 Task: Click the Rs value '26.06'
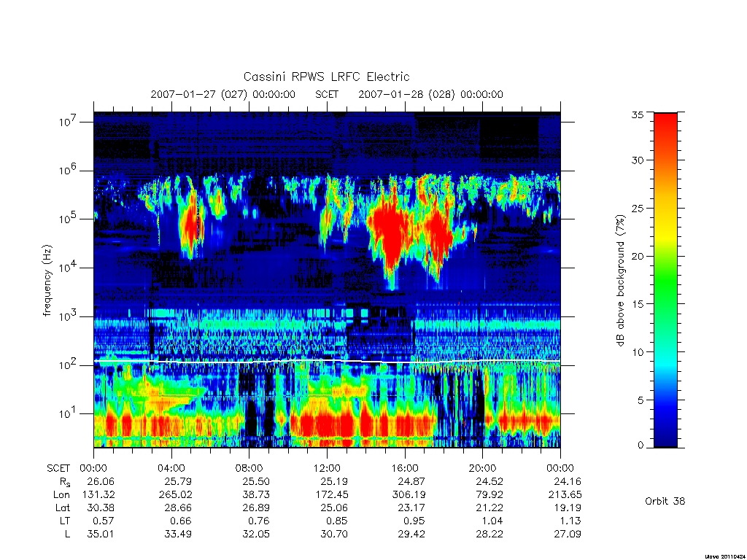point(101,481)
